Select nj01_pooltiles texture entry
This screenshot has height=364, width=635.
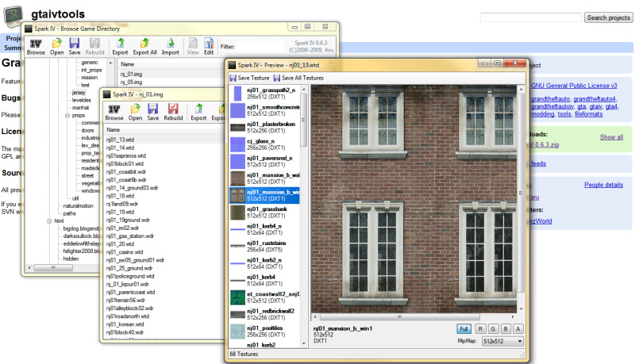point(265,331)
